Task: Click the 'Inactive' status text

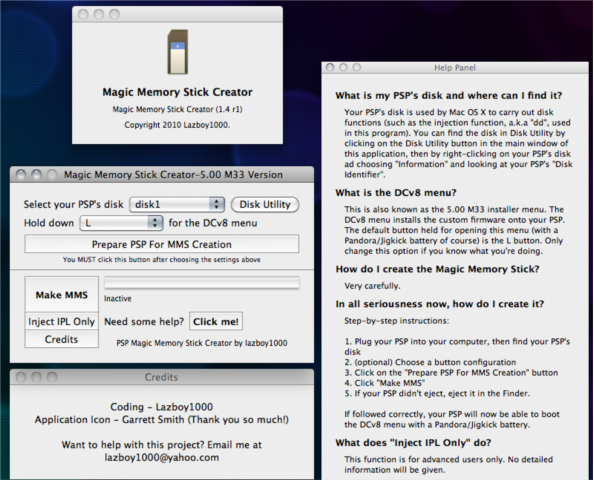Action: click(118, 298)
